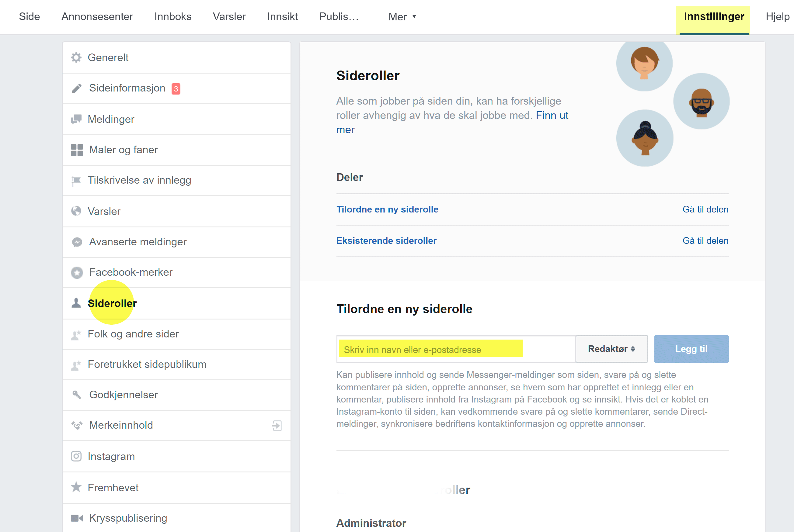Open the Redaktør role dropdown
794x532 pixels.
tap(611, 349)
